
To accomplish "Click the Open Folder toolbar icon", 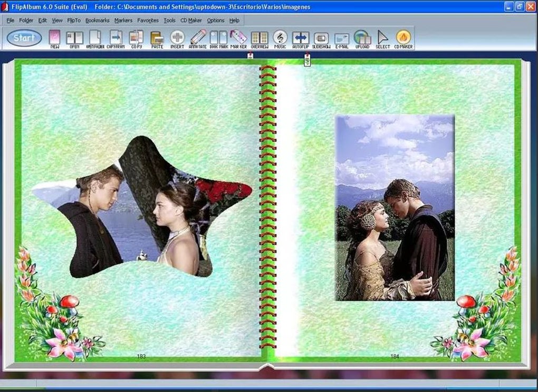I will click(95, 39).
